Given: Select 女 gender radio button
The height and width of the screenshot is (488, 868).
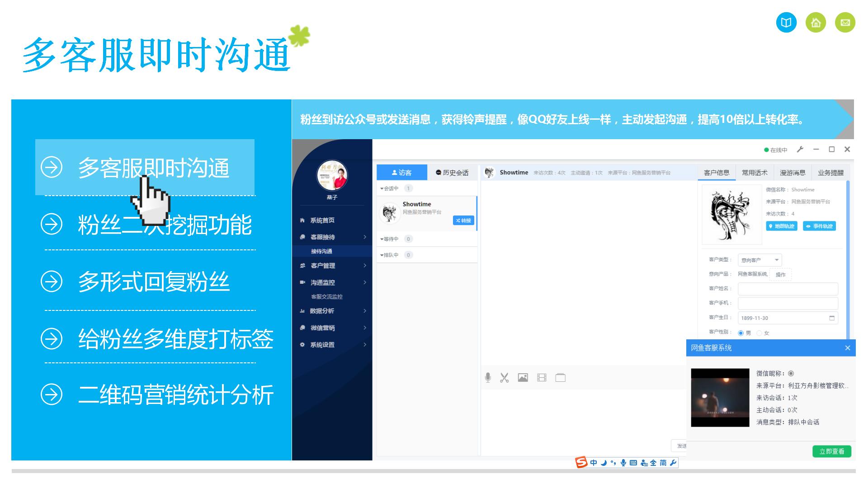Looking at the screenshot, I should [x=759, y=333].
